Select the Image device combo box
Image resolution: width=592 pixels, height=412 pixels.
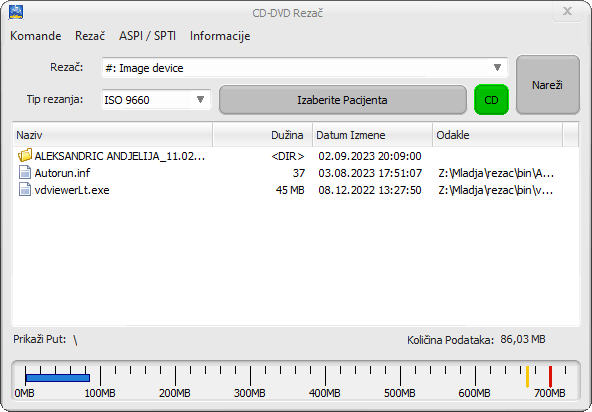[x=304, y=68]
